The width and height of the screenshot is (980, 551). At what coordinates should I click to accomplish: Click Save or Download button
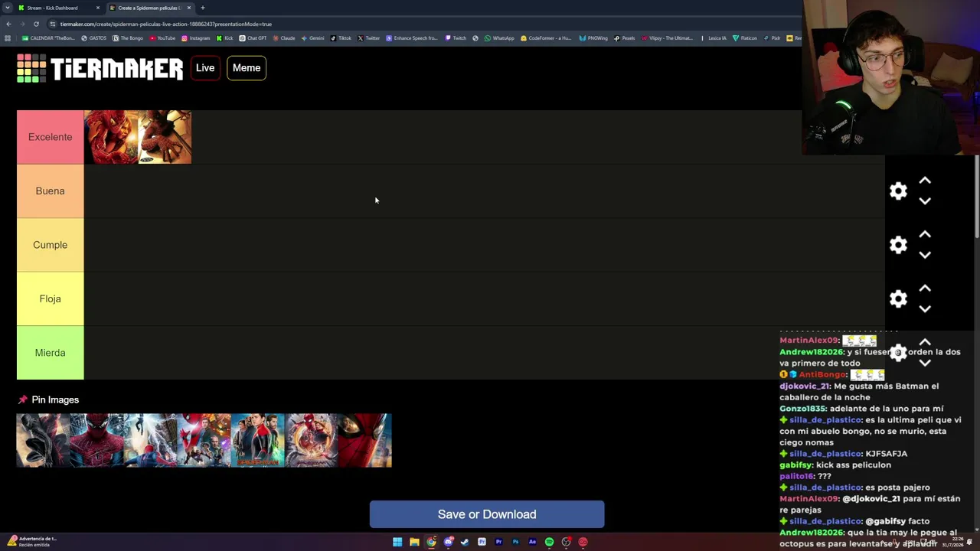(487, 514)
